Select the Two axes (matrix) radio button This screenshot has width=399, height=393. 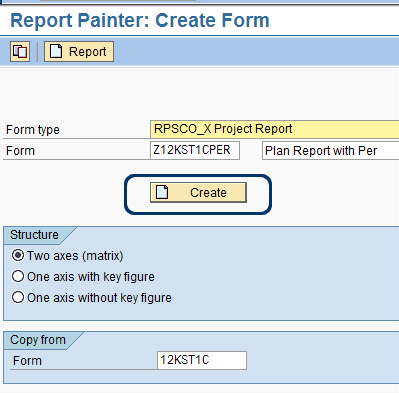click(x=18, y=256)
